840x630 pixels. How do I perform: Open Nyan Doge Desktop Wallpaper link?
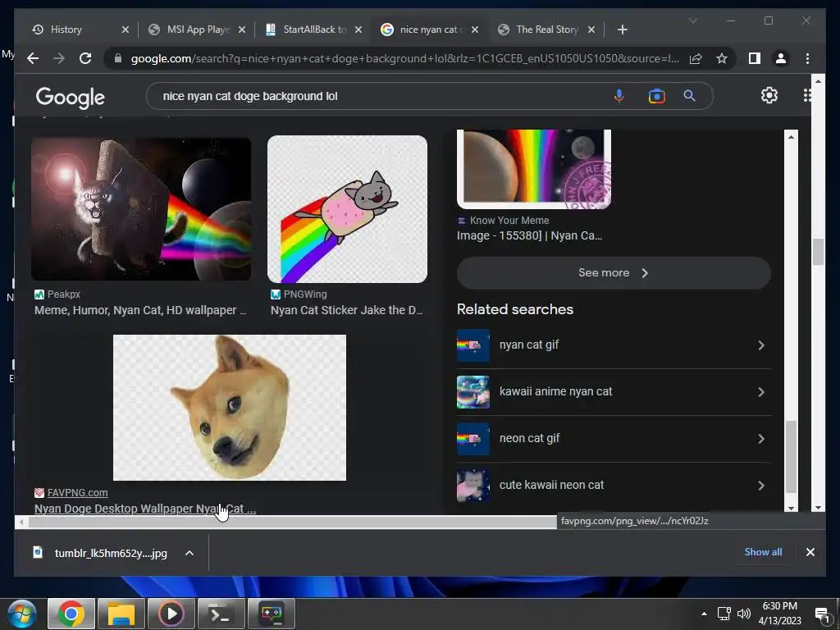coord(145,509)
